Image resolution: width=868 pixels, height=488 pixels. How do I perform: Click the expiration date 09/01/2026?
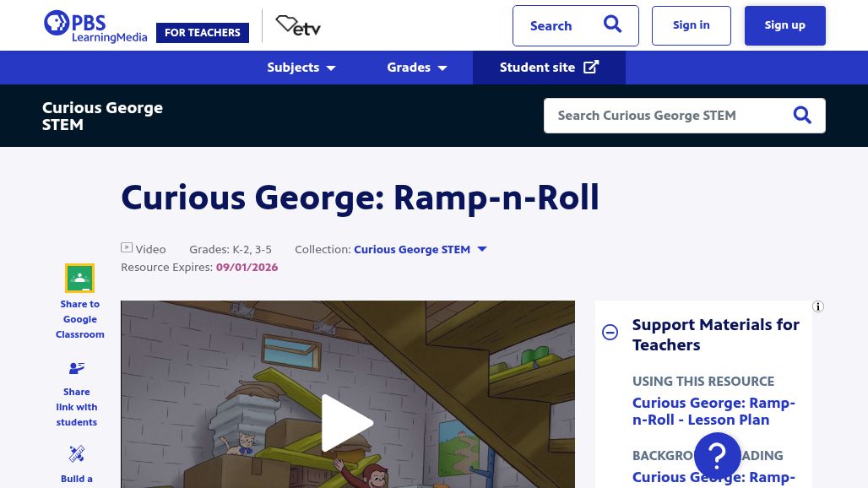coord(247,268)
